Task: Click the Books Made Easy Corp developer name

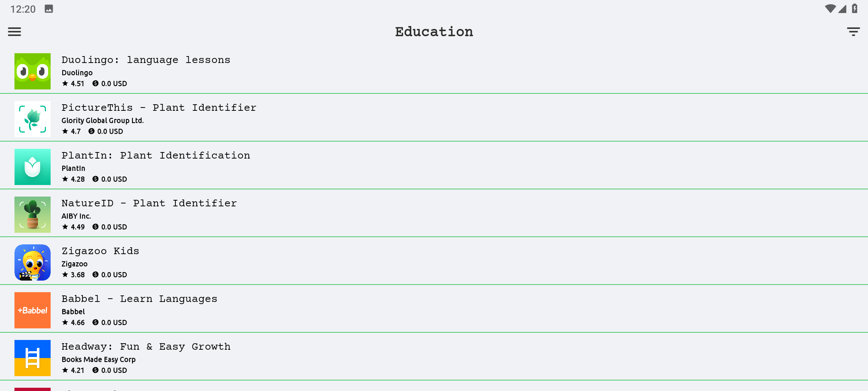Action: tap(98, 360)
